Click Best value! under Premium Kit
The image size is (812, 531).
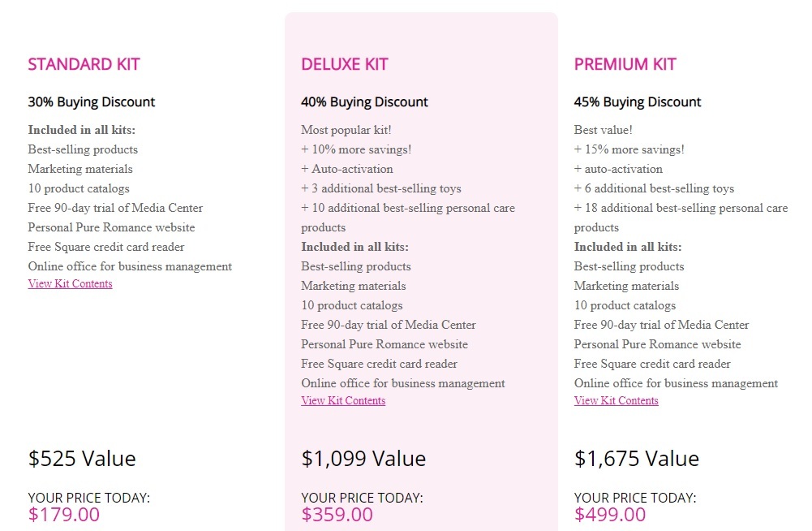604,129
